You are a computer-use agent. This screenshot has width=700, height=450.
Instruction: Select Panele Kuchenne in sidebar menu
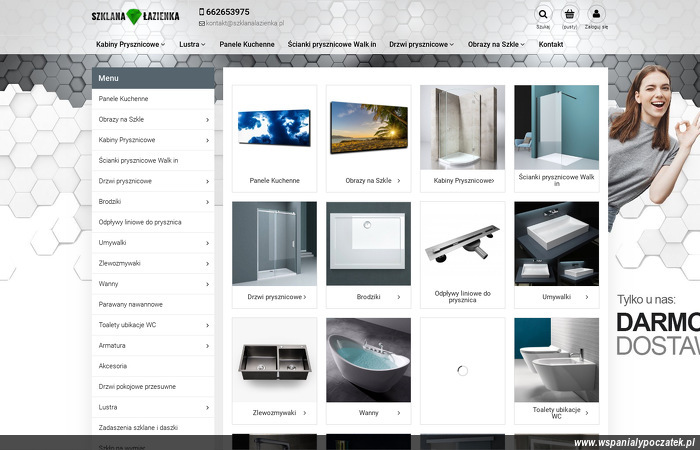click(x=153, y=99)
